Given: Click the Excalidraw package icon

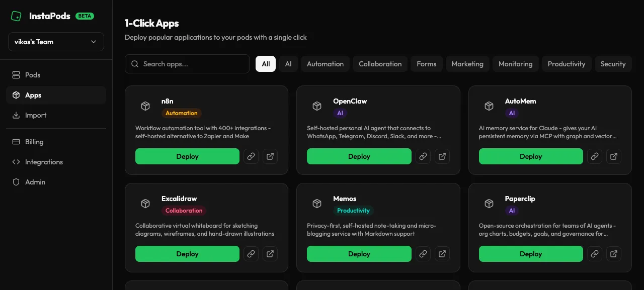Looking at the screenshot, I should pos(145,204).
